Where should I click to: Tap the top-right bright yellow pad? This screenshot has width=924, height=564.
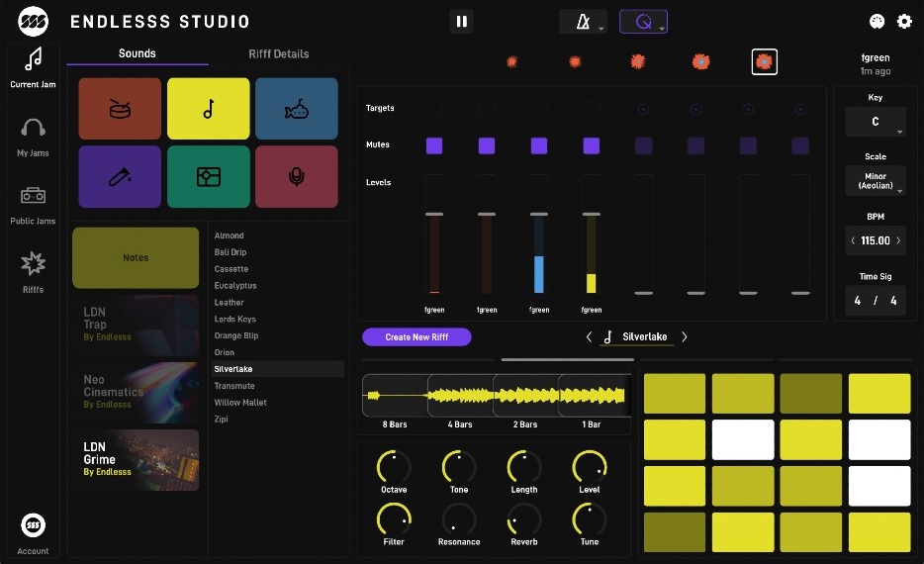(x=879, y=393)
